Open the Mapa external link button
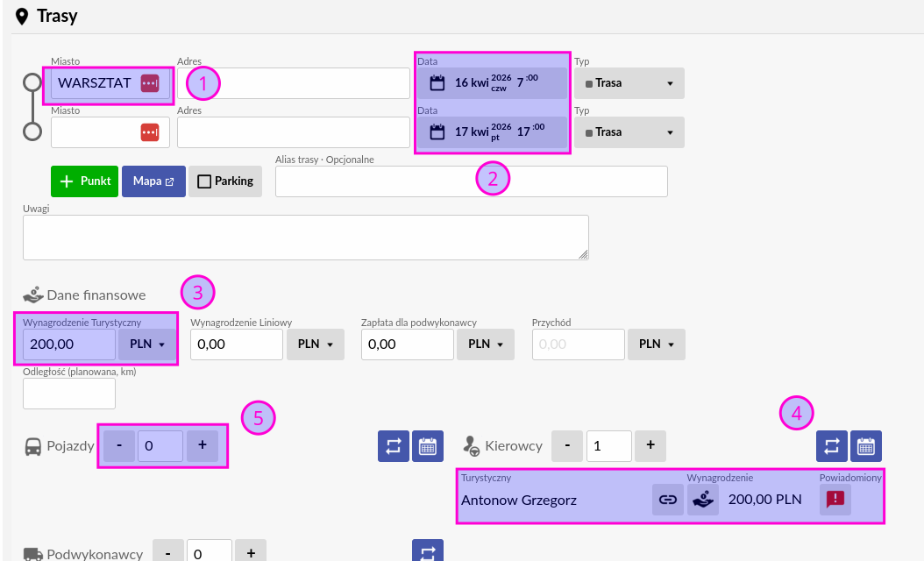 tap(153, 181)
